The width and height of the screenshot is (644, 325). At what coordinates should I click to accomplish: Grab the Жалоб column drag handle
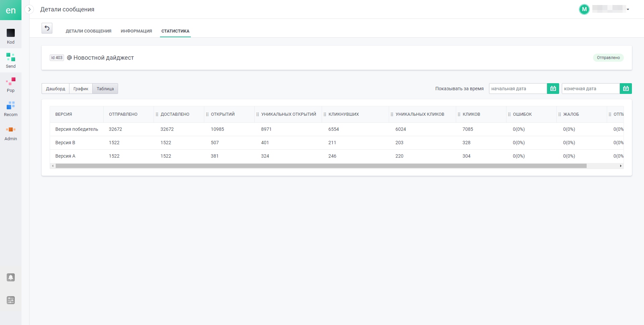pos(559,114)
